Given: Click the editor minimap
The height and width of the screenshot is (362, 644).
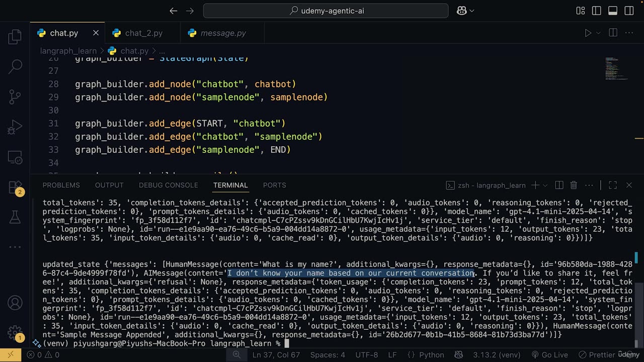Looking at the screenshot, I should 617,68.
